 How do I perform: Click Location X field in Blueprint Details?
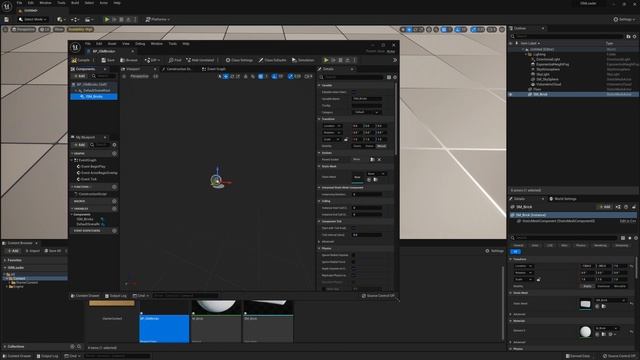click(357, 126)
